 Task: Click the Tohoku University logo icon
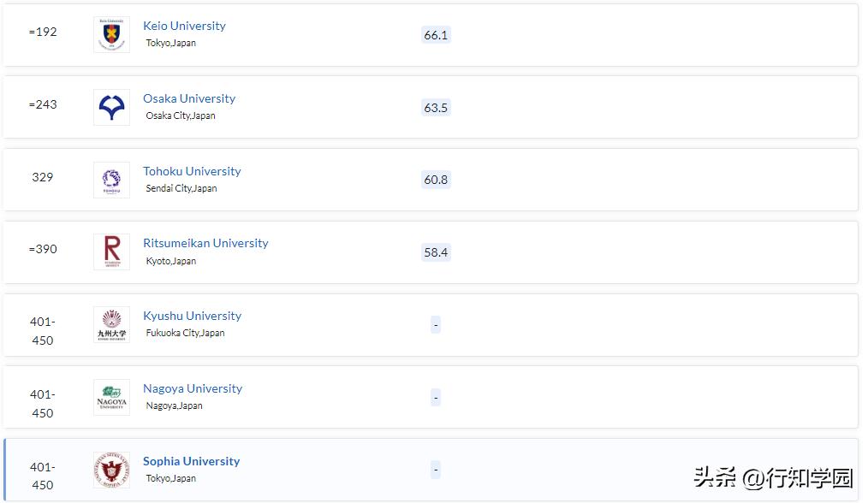coord(111,180)
